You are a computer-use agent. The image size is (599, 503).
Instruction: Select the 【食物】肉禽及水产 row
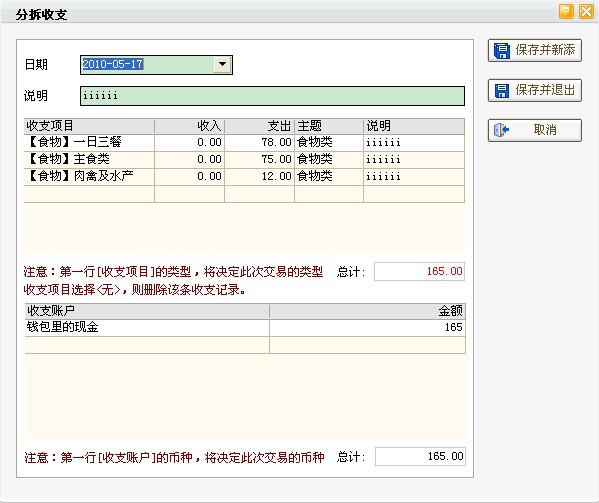(244, 176)
